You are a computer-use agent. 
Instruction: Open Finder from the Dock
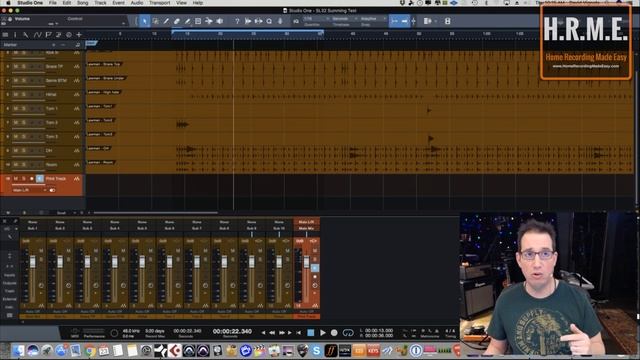(18, 350)
